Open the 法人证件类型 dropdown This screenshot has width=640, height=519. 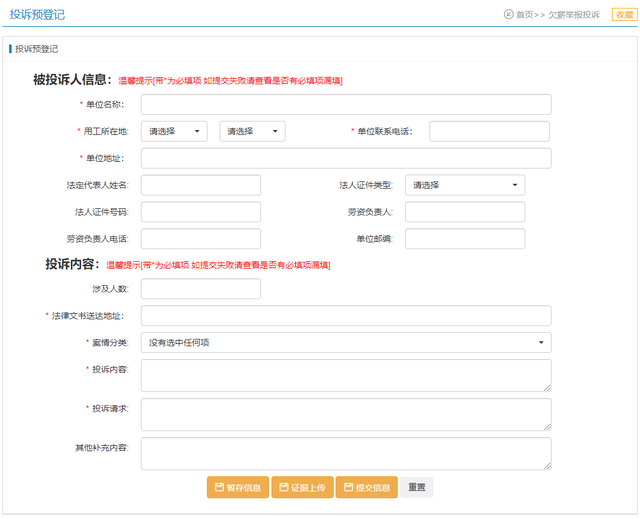click(465, 185)
